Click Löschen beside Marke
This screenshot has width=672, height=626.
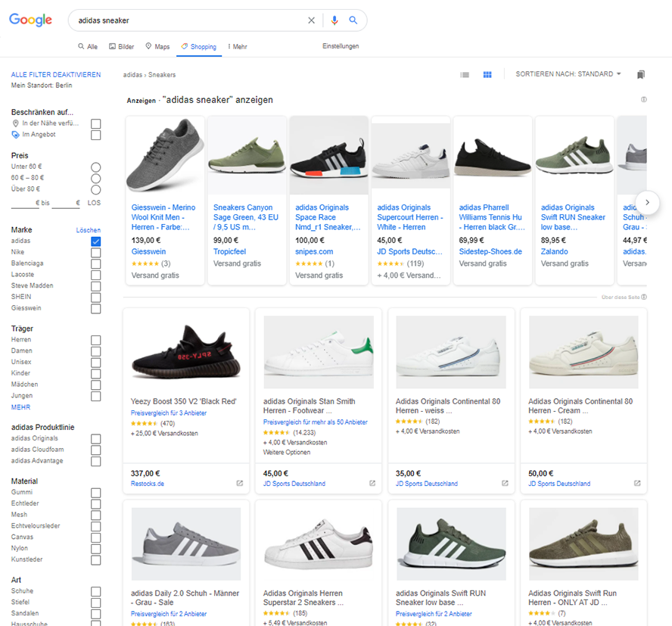(89, 230)
